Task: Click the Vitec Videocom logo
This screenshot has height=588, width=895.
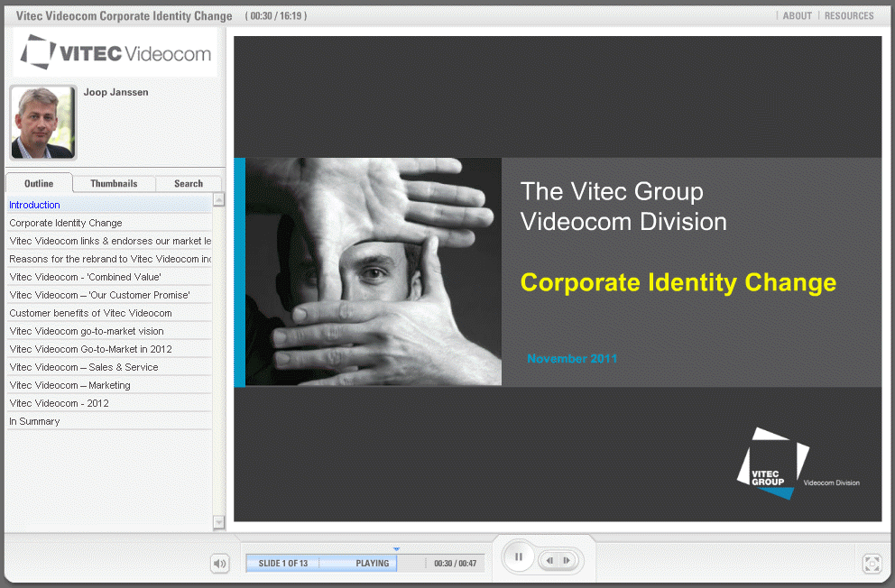Action: (115, 53)
